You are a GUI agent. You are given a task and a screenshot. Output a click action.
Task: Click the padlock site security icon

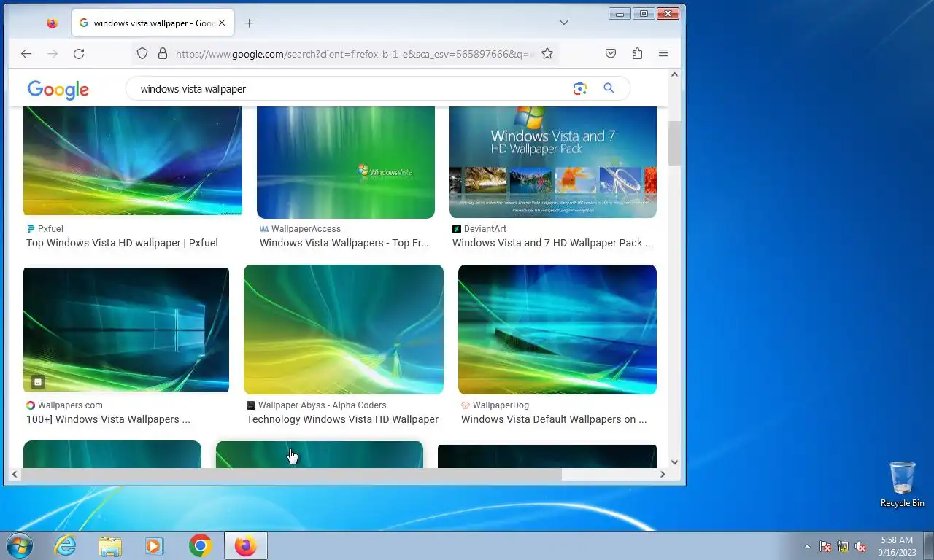click(x=162, y=53)
